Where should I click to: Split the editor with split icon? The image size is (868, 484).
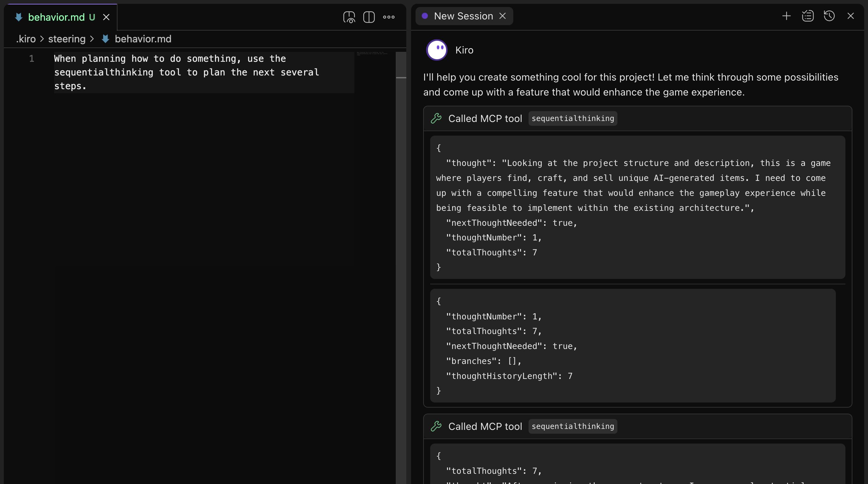click(369, 17)
